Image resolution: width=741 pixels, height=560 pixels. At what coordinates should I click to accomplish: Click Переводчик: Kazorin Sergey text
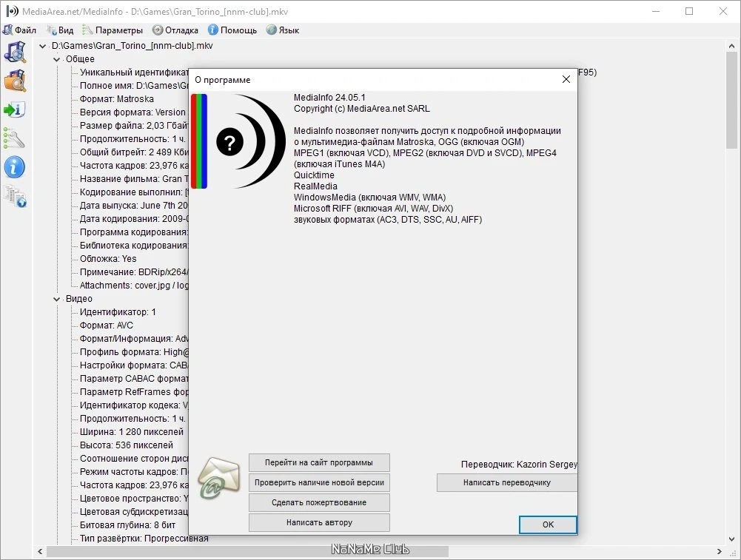coord(519,464)
